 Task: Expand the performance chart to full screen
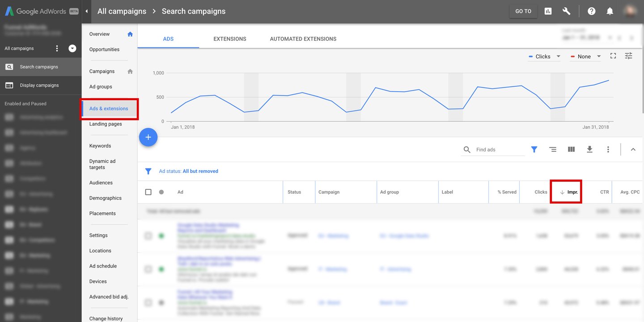coord(613,56)
